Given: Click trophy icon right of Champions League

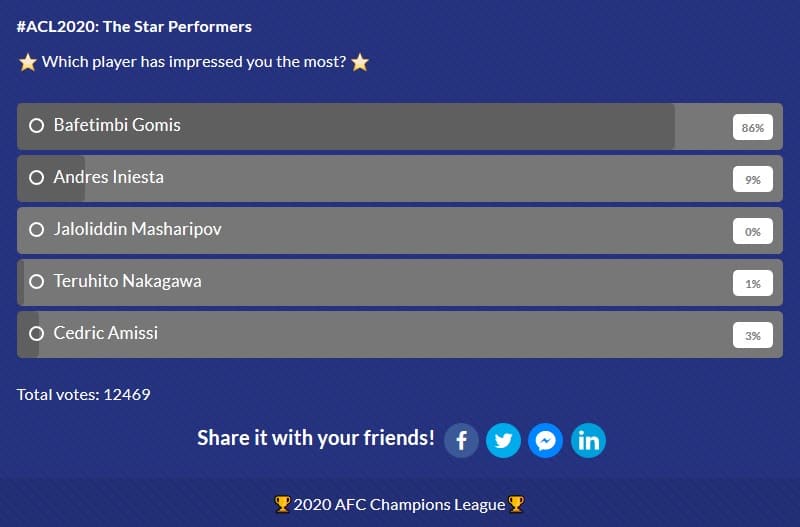Looking at the screenshot, I should pyautogui.click(x=516, y=504).
